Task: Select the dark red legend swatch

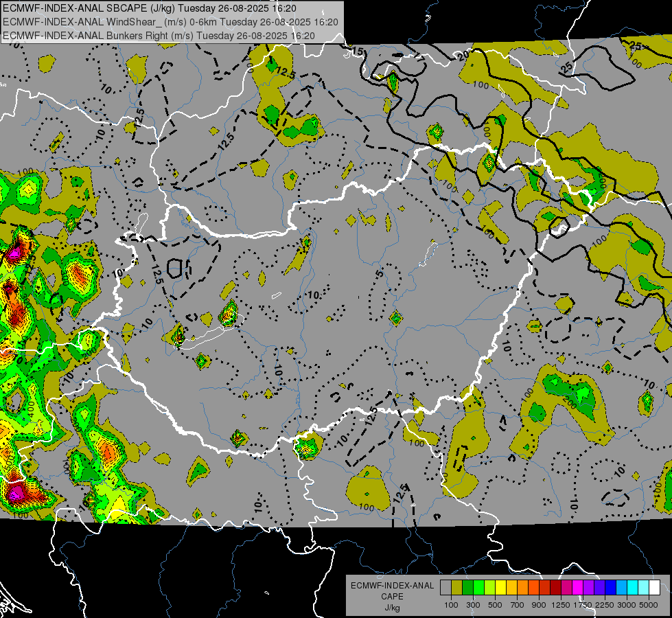Action: 556,587
